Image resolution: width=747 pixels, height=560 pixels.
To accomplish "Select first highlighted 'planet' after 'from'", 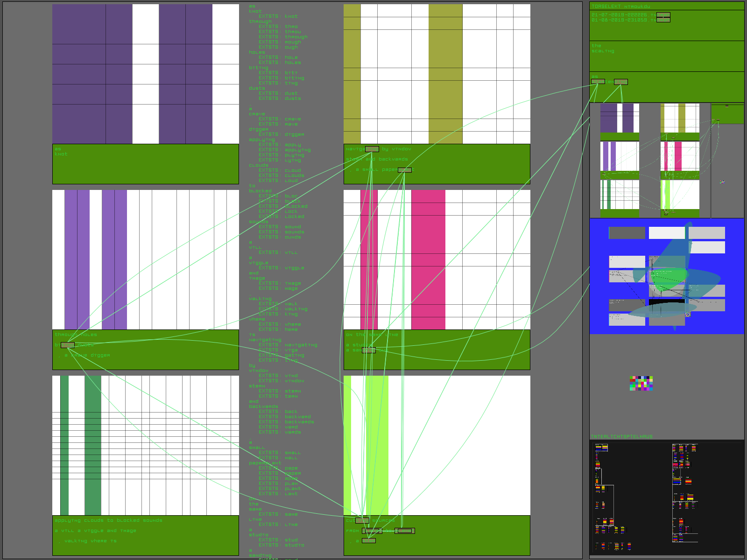I will click(x=372, y=531).
